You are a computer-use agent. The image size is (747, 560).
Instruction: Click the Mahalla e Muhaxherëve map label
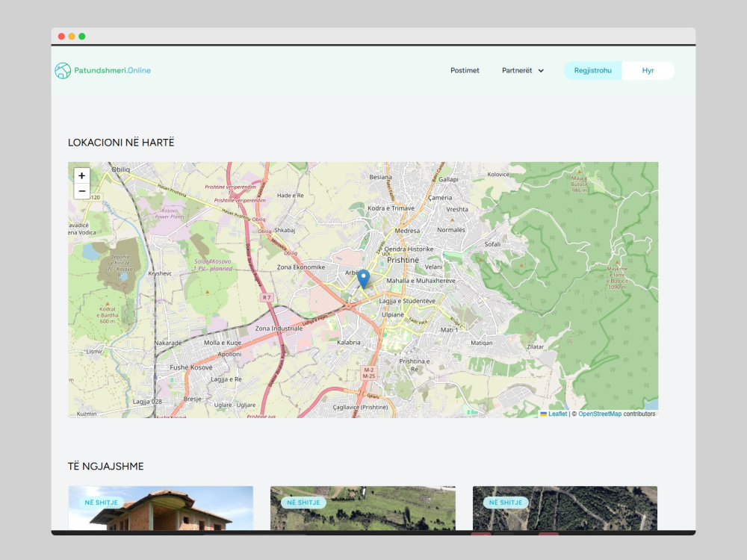(x=421, y=281)
